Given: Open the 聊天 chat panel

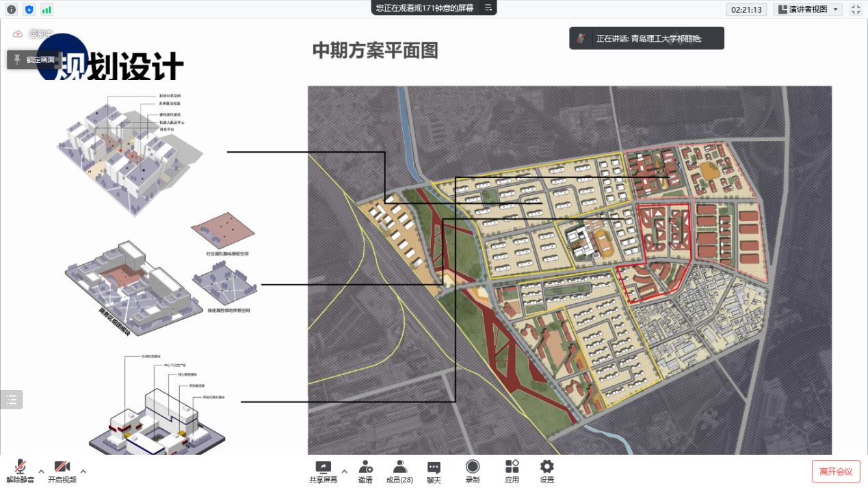Looking at the screenshot, I should click(x=434, y=471).
